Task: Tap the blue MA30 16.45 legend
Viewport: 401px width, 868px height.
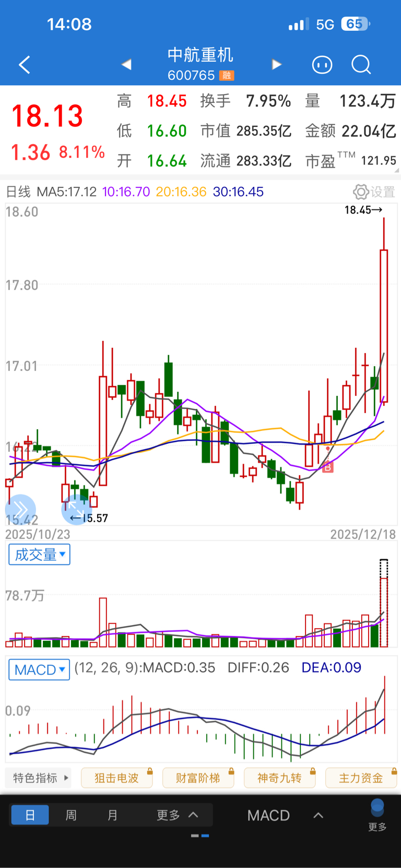Action: [x=238, y=192]
